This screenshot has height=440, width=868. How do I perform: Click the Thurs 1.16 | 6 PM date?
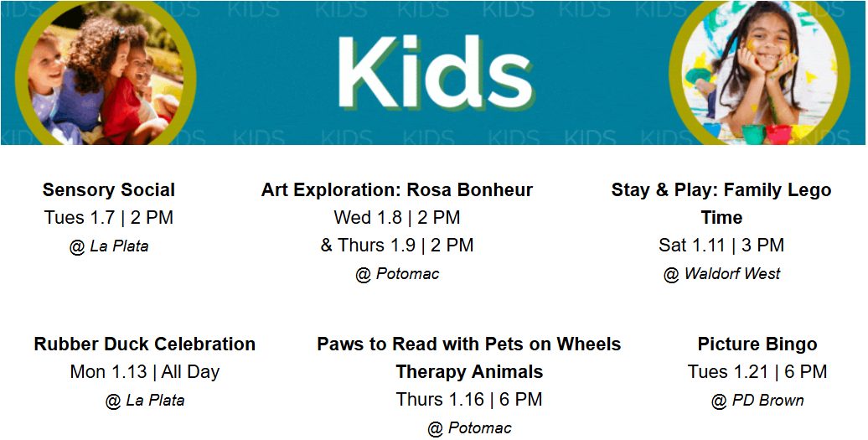[x=469, y=400]
